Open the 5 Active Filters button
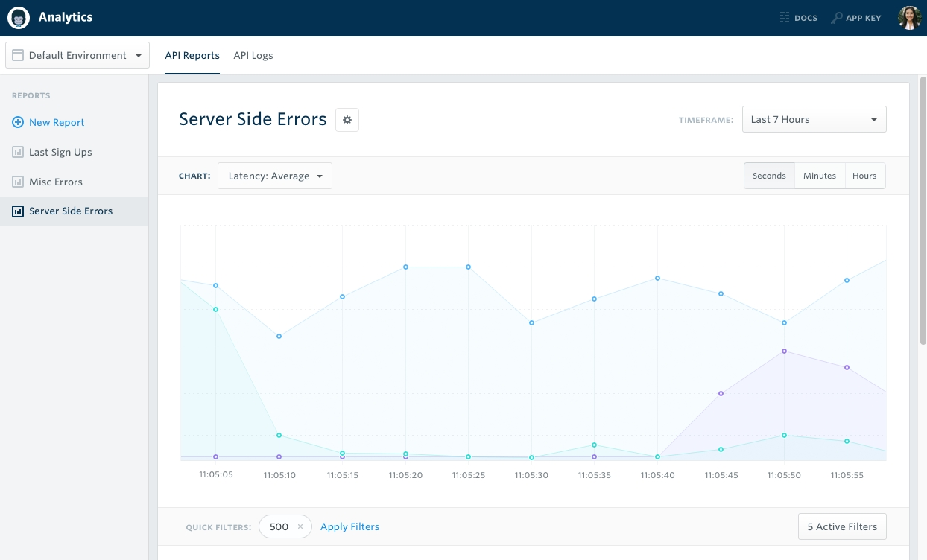 pyautogui.click(x=842, y=526)
